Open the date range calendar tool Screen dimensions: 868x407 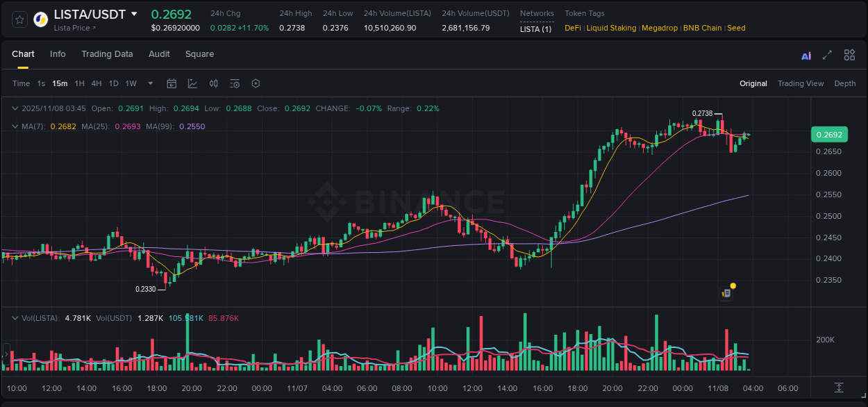click(172, 83)
